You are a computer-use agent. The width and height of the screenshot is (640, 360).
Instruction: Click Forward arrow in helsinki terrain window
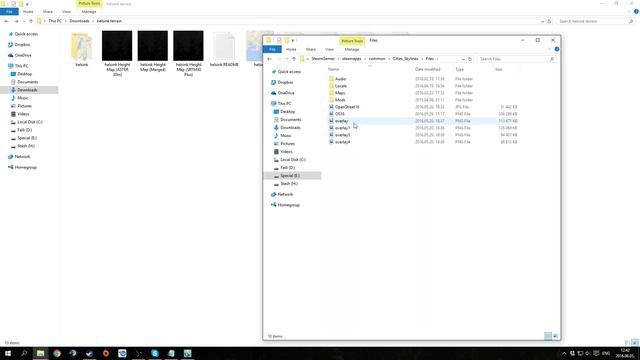[x=16, y=21]
